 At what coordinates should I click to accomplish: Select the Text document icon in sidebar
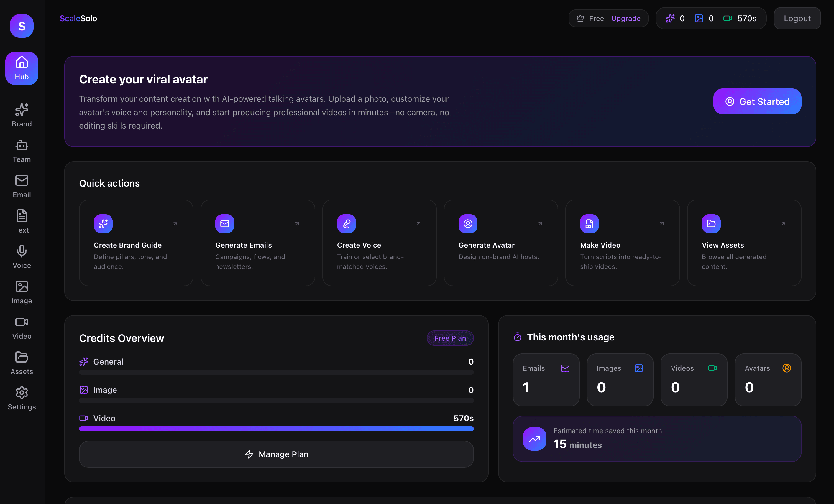click(x=21, y=216)
